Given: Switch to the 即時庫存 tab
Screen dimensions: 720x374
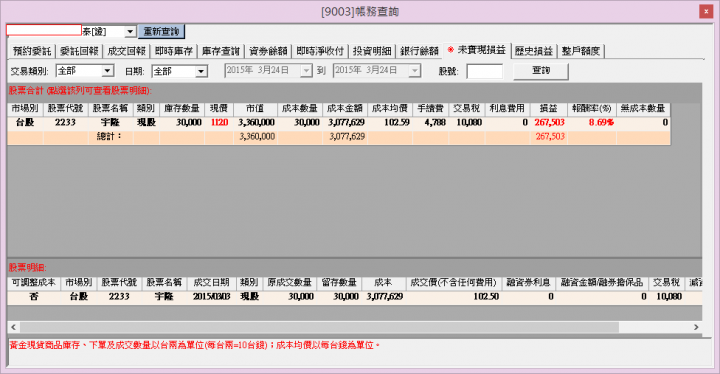Looking at the screenshot, I should click(174, 51).
